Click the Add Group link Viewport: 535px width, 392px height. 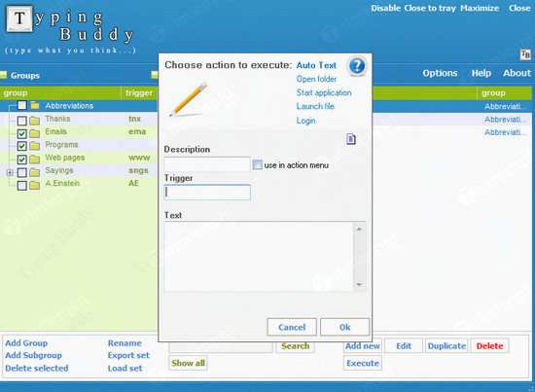26,343
